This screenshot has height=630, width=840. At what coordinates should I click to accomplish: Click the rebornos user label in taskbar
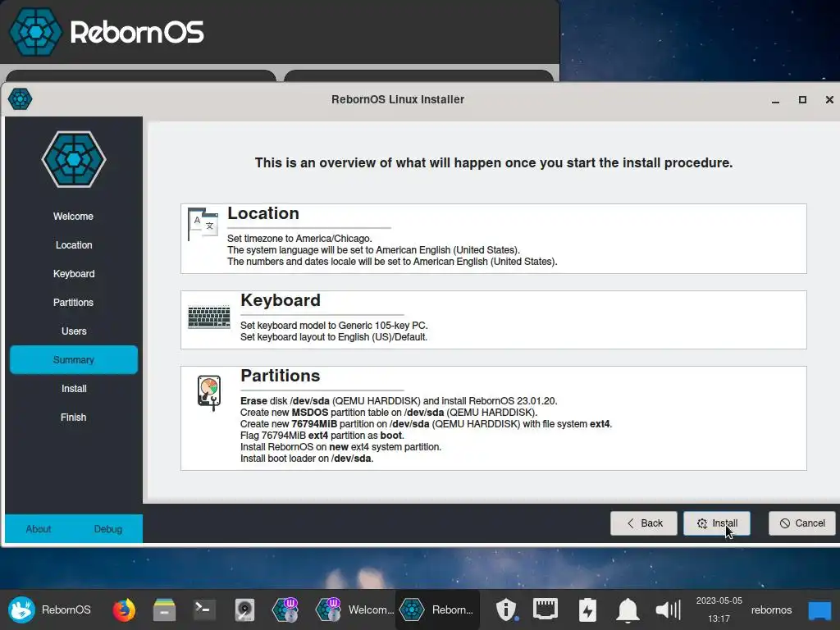(771, 609)
